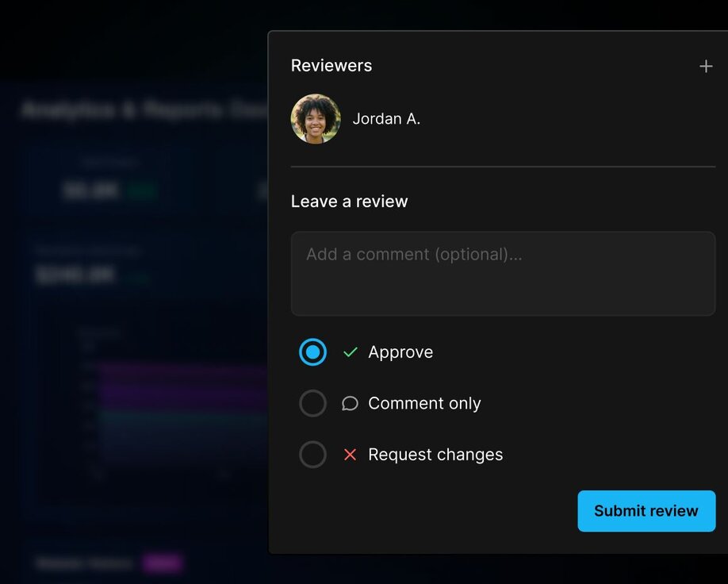
Task: Select the Approve radio button
Action: point(312,352)
